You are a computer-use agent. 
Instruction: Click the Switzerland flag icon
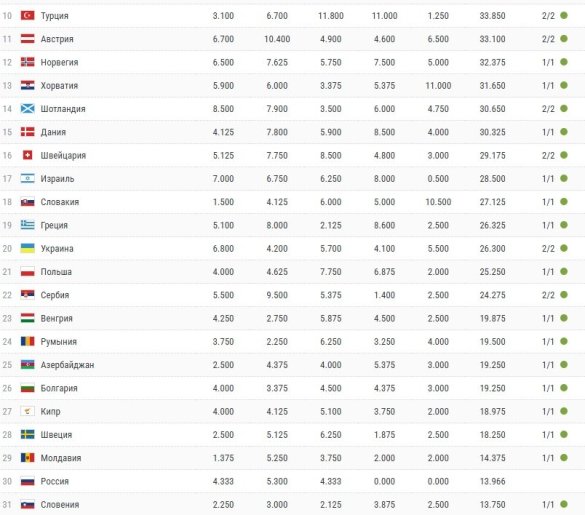27,155
